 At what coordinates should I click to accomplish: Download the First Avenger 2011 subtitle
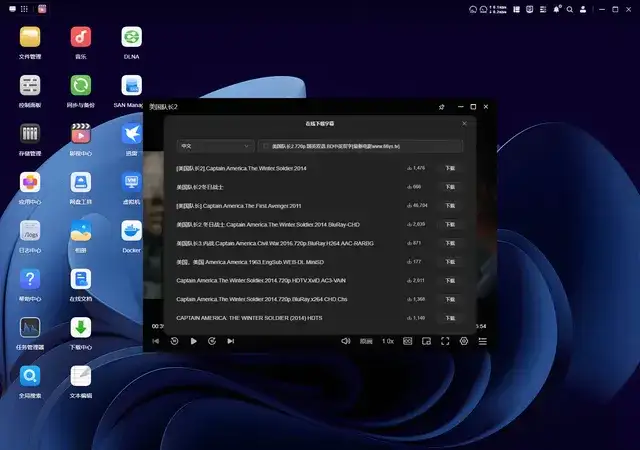click(x=450, y=206)
